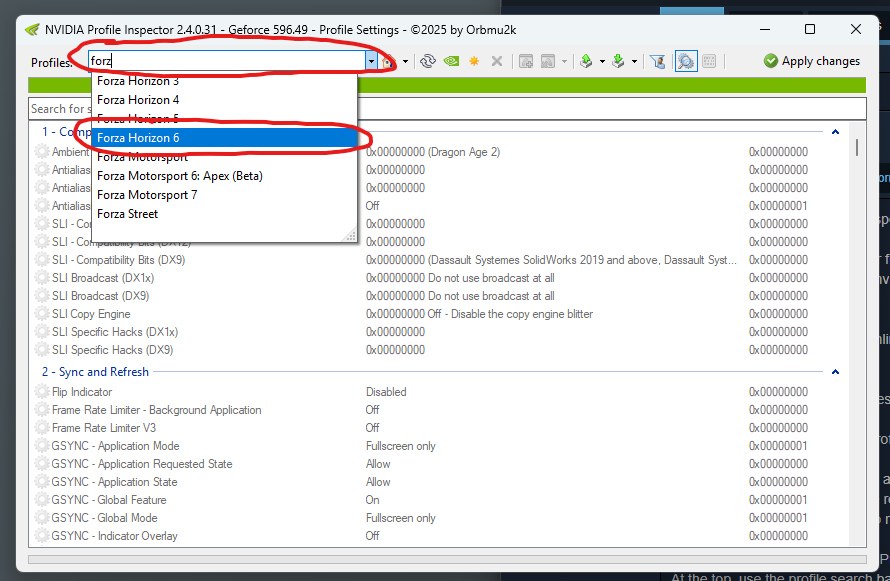Click gear icon beside SLI Broadcast (DX1x)
The width and height of the screenshot is (890, 581).
41,278
